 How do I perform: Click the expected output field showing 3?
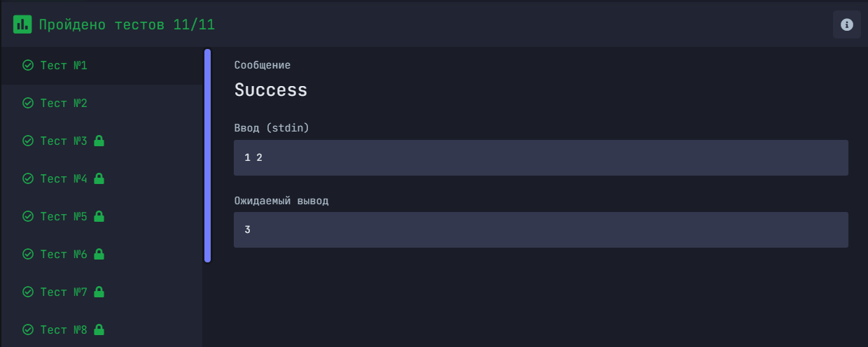540,229
